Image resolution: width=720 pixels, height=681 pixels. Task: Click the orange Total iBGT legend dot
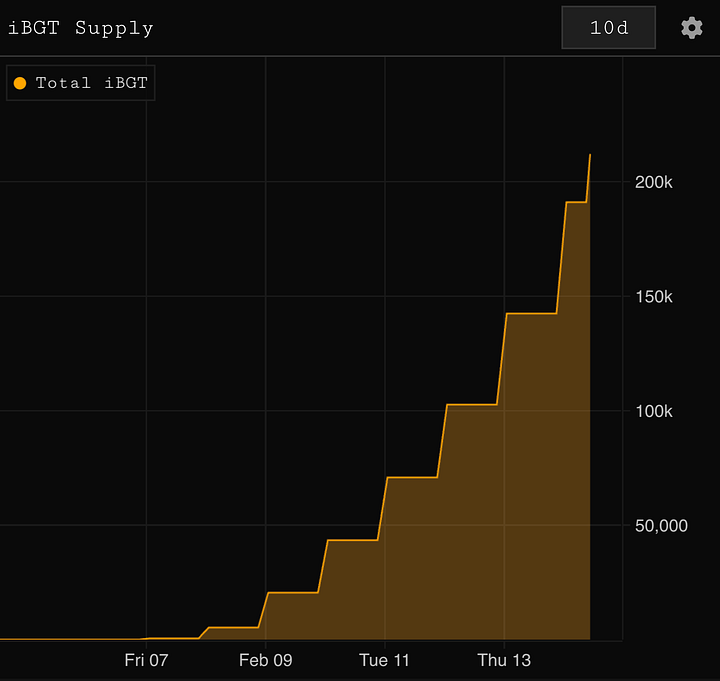coord(20,83)
